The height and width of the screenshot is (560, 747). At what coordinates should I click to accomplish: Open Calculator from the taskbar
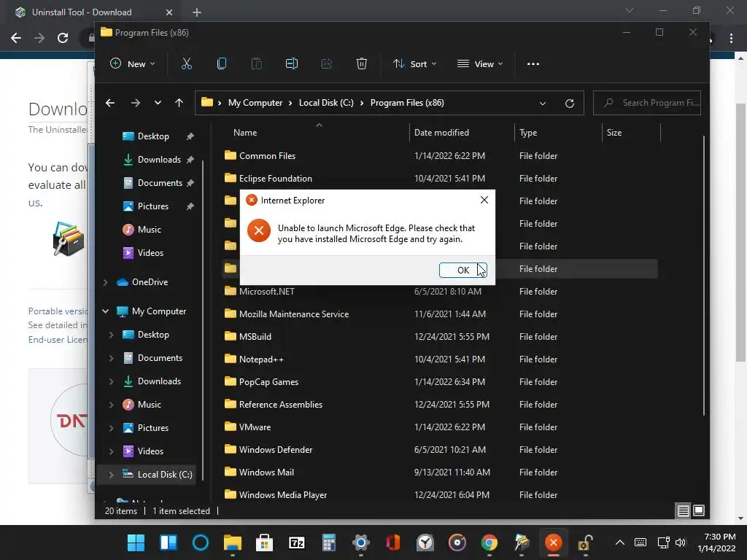(x=329, y=542)
